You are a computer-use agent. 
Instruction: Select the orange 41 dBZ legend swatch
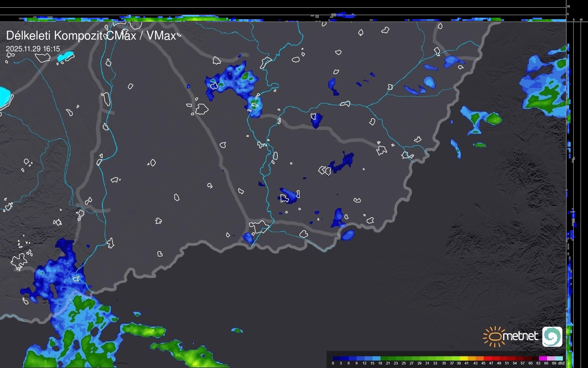[x=472, y=358]
